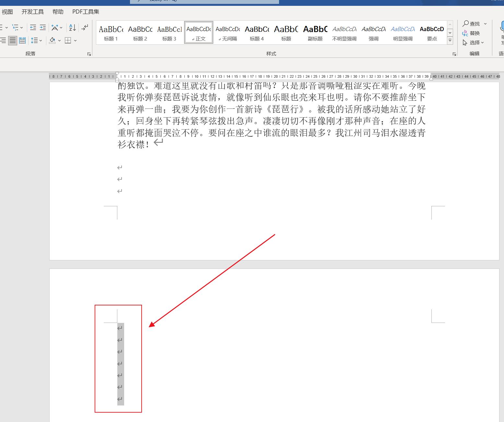Screen dimensions: 504x422
Task: Toggle justify alignment off
Action: [13, 40]
